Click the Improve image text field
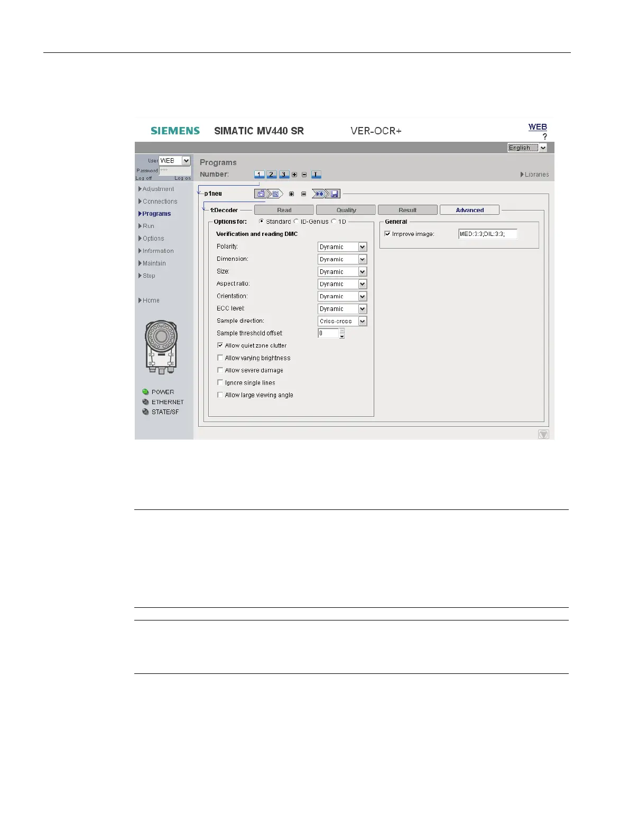Viewport: 629px width, 840px height. pyautogui.click(x=488, y=234)
